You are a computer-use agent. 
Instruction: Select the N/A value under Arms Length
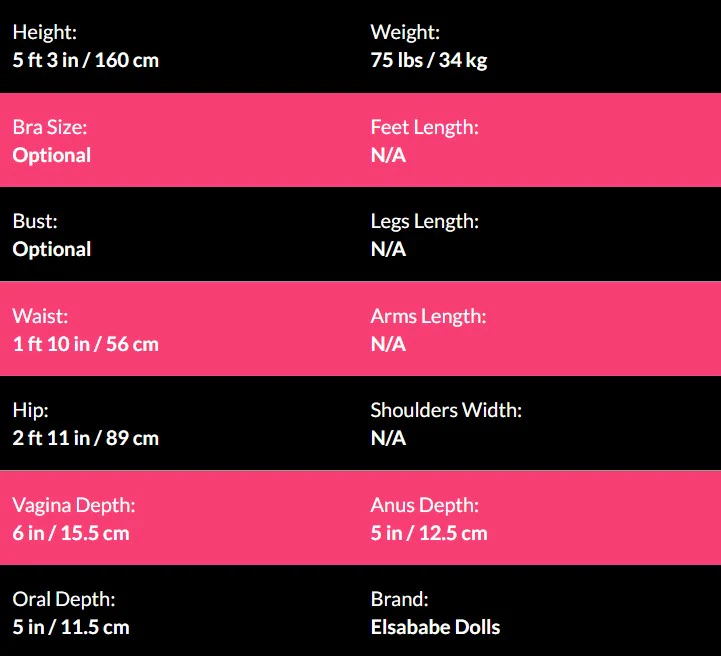coord(388,344)
